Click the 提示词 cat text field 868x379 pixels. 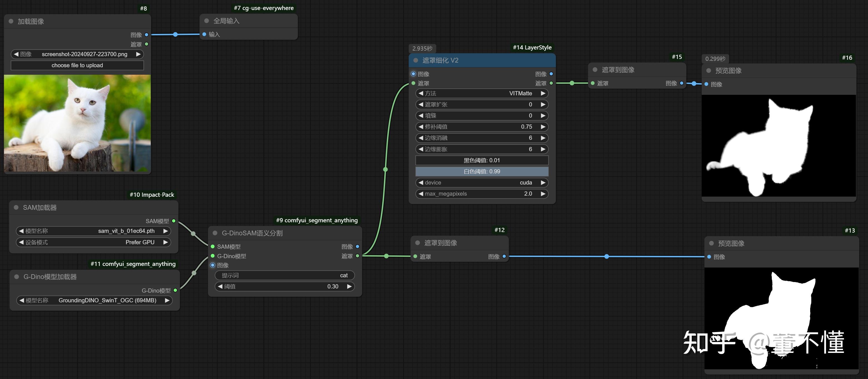(284, 275)
